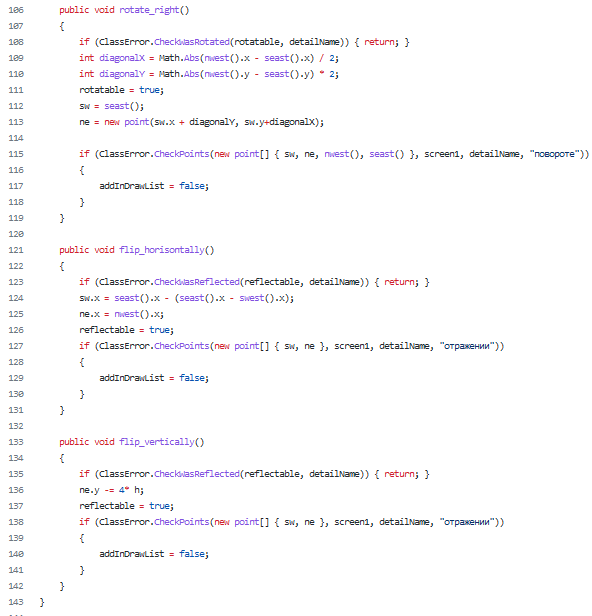Click the return keyword on line 108
592x616 pixels.
click(379, 42)
